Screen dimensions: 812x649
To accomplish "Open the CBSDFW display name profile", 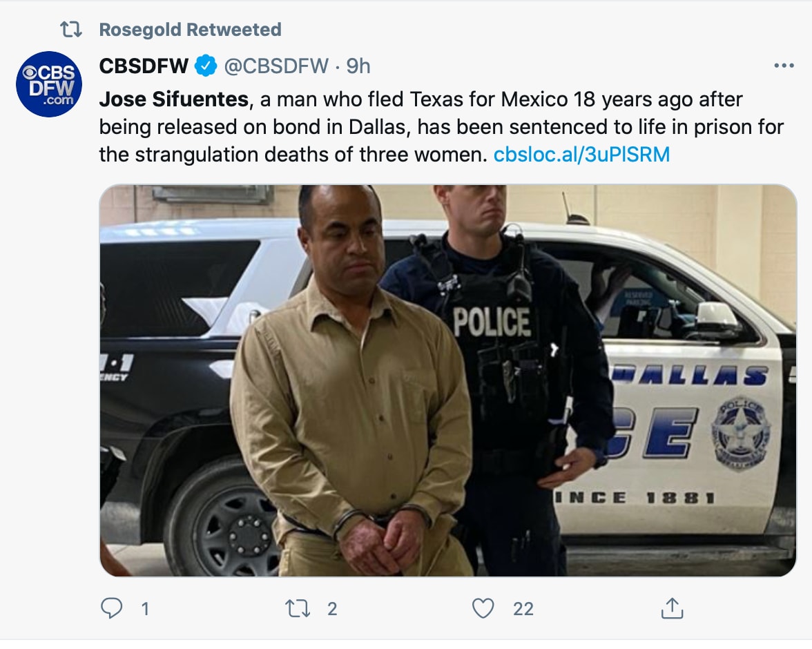I will (x=144, y=66).
